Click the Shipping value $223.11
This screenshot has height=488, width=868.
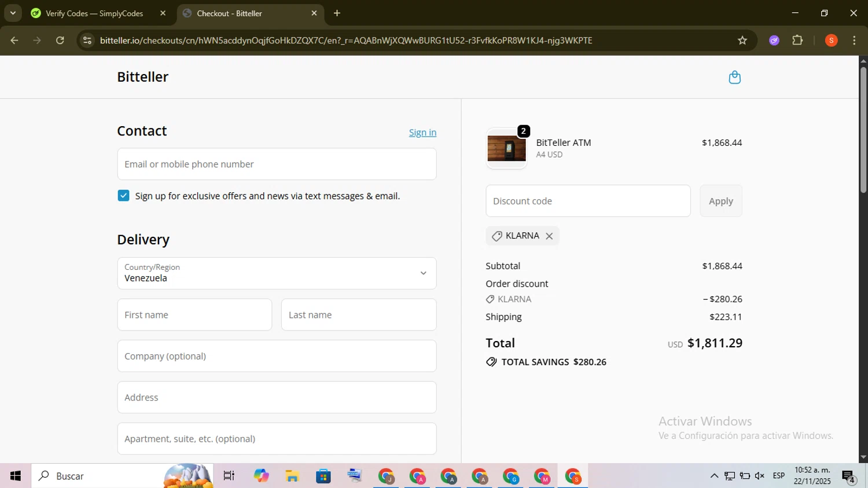pos(726,317)
